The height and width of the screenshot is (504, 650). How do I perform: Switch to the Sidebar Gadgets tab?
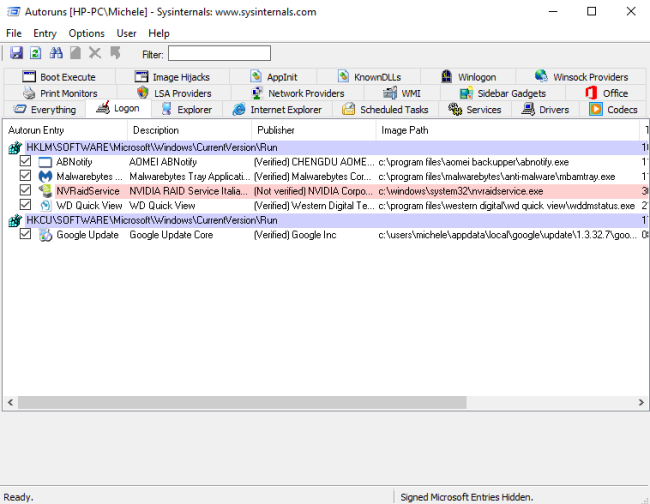tap(503, 93)
